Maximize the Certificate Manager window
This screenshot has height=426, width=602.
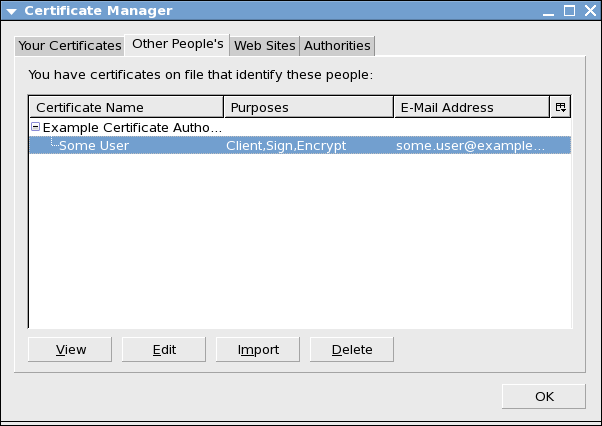tap(569, 11)
